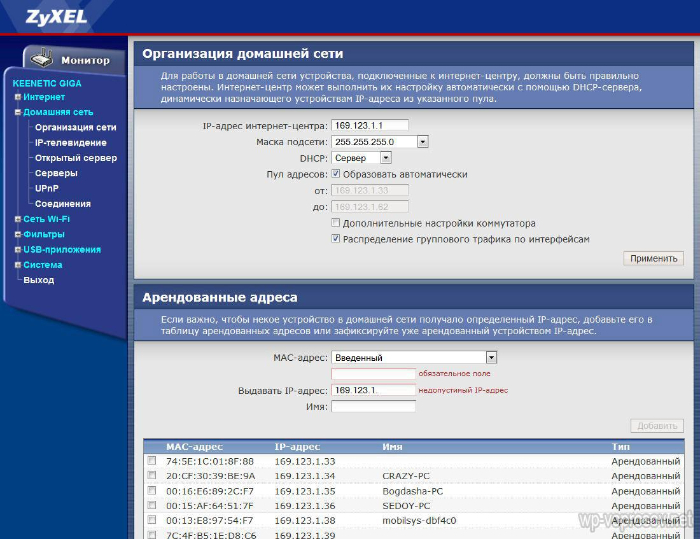
Task: Click Выход to log out
Action: point(38,280)
